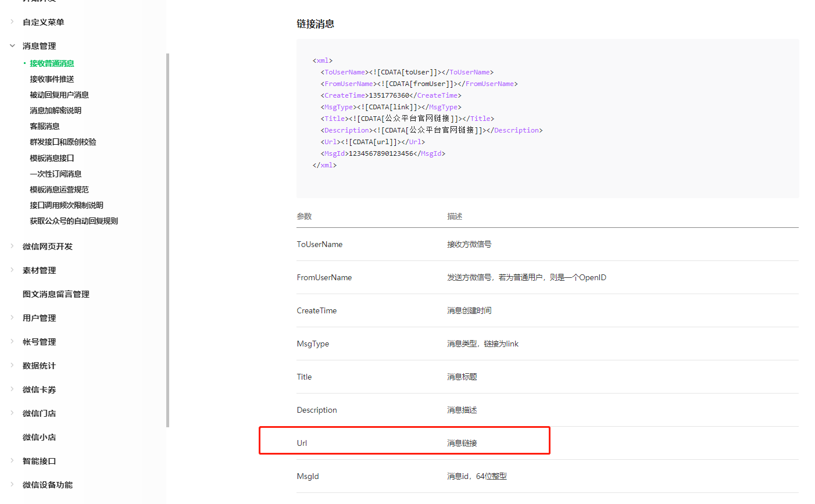Open 接收普通消息 page
815x504 pixels.
coord(52,63)
